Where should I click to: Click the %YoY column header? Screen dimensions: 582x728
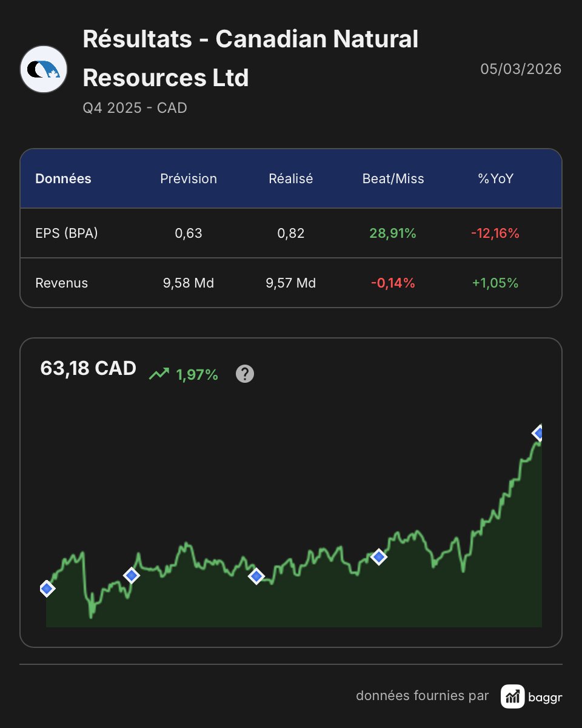pyautogui.click(x=496, y=179)
